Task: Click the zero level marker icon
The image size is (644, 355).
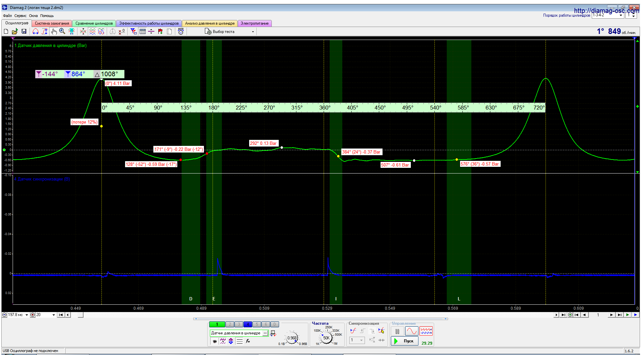Action: (x=122, y=31)
